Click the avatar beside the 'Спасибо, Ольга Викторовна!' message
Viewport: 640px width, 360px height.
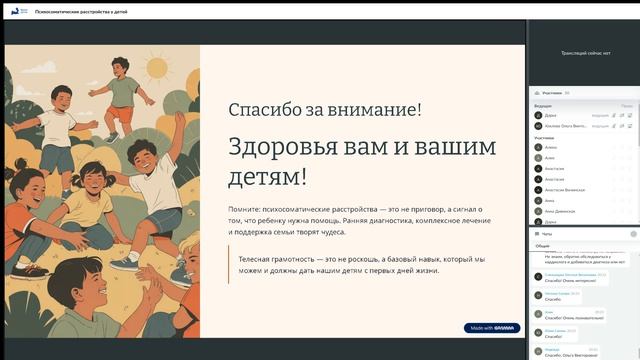click(538, 351)
